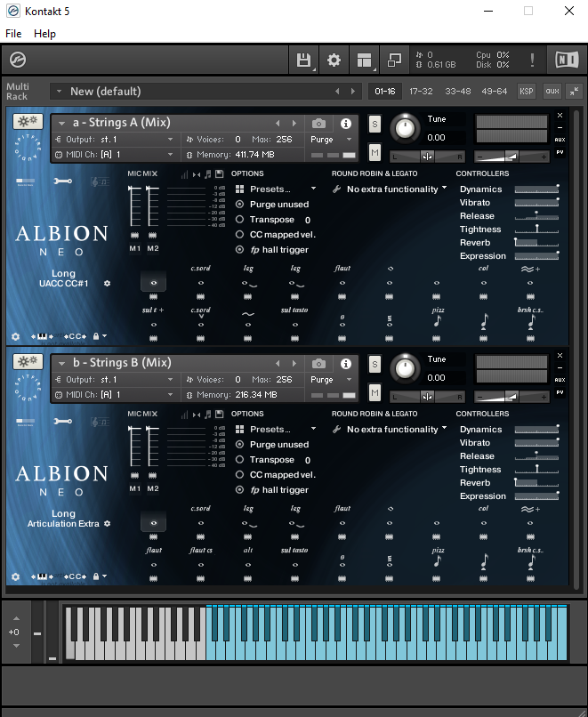Click the snowflake icon on Strings B
Screen dimensions: 588x717
(28, 361)
